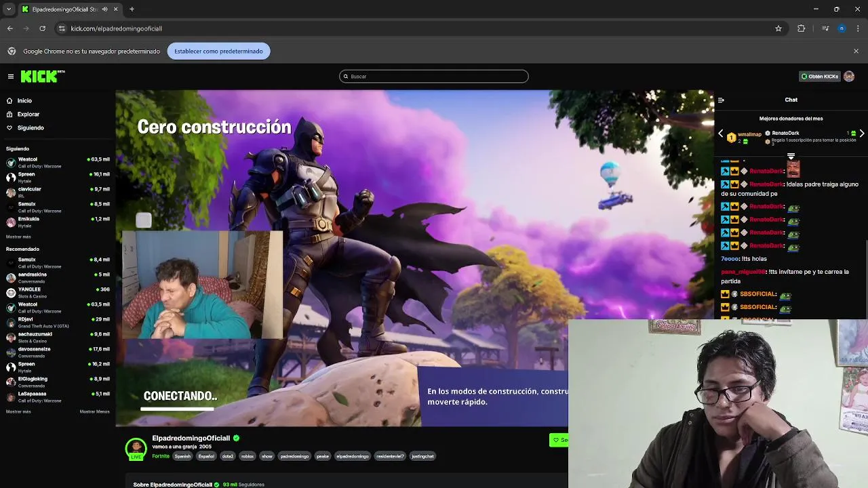868x488 pixels.
Task: Open LaSapaaaaa recommended channel
Action: [58, 396]
